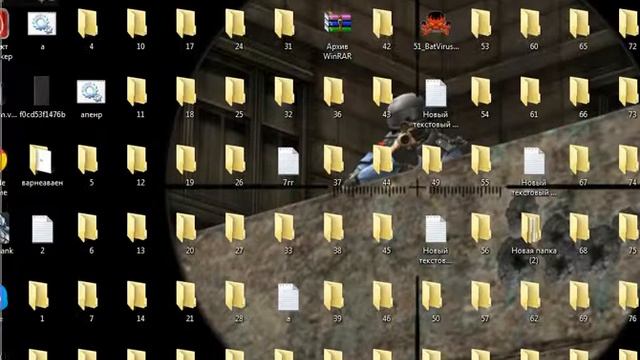Open folder 28
Image resolution: width=640 pixels, height=360 pixels.
tap(235, 296)
